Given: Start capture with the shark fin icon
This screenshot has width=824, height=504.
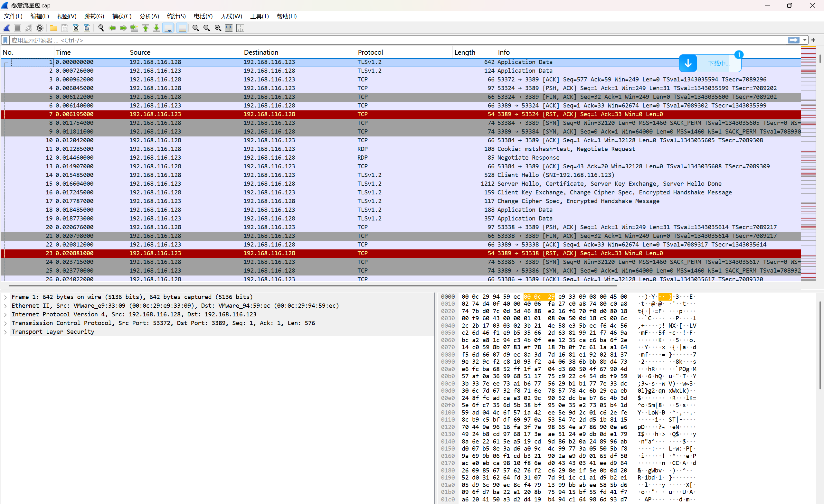Looking at the screenshot, I should point(7,28).
